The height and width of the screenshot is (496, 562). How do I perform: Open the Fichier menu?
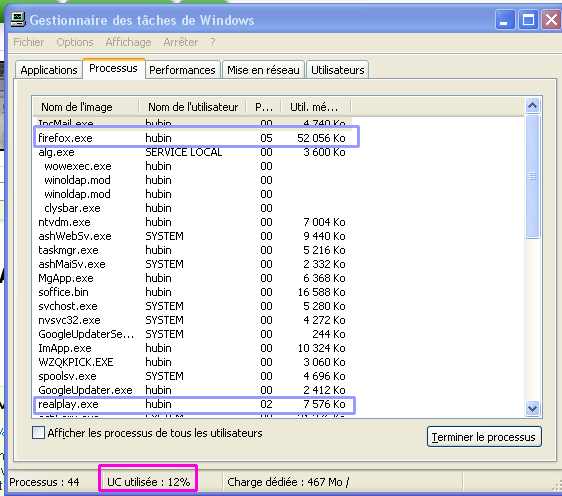pyautogui.click(x=28, y=42)
